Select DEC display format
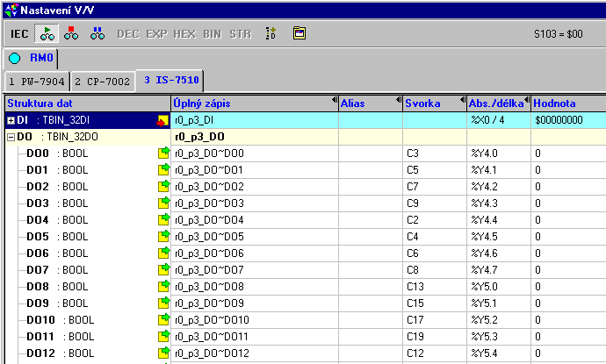The height and width of the screenshot is (364, 606). (x=128, y=34)
